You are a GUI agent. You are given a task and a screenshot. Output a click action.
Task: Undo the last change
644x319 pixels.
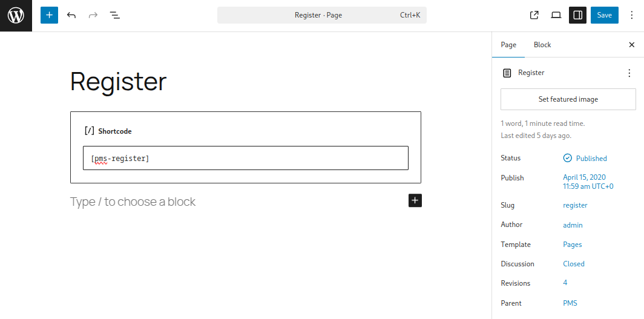(71, 15)
